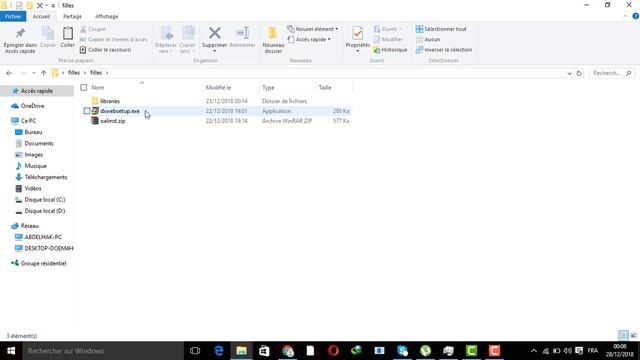Click Modifier in the Ouvrir group
640x360 pixels.
388,40
